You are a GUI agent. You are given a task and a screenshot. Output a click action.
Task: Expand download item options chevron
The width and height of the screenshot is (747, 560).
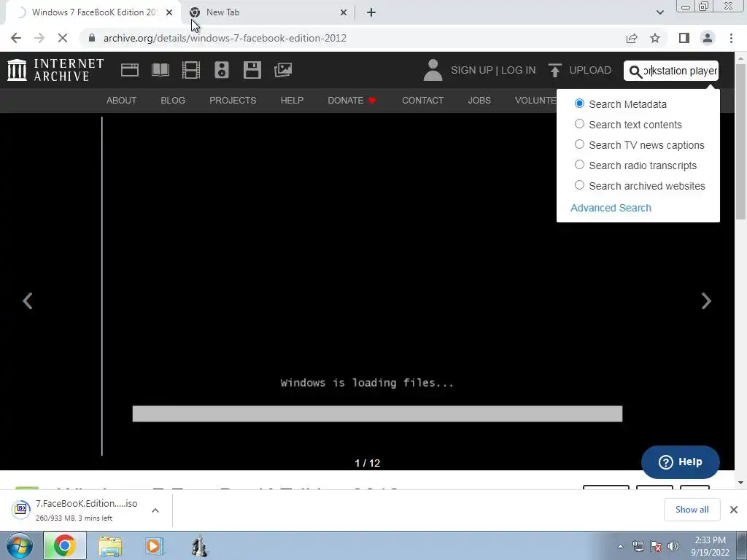coord(155,510)
